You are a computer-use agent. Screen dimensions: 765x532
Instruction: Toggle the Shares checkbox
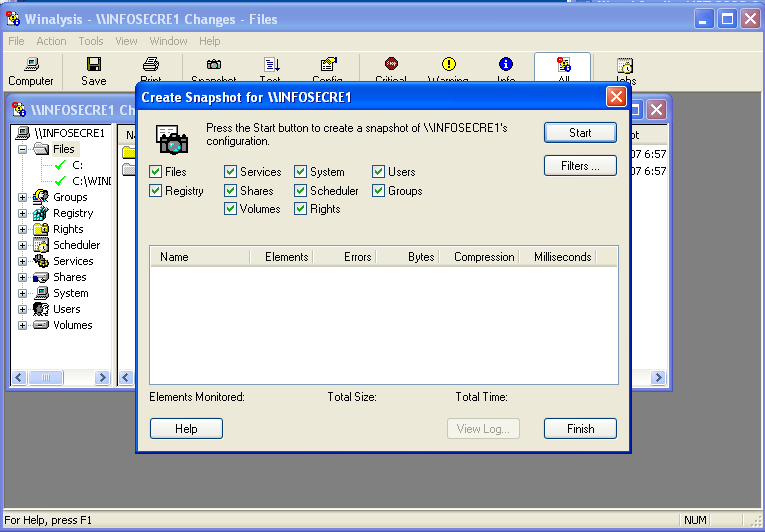tap(230, 191)
